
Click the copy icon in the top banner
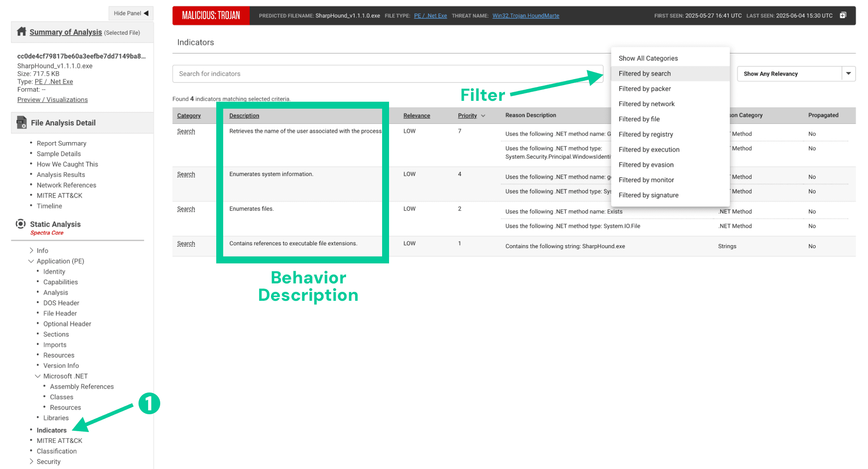(843, 15)
